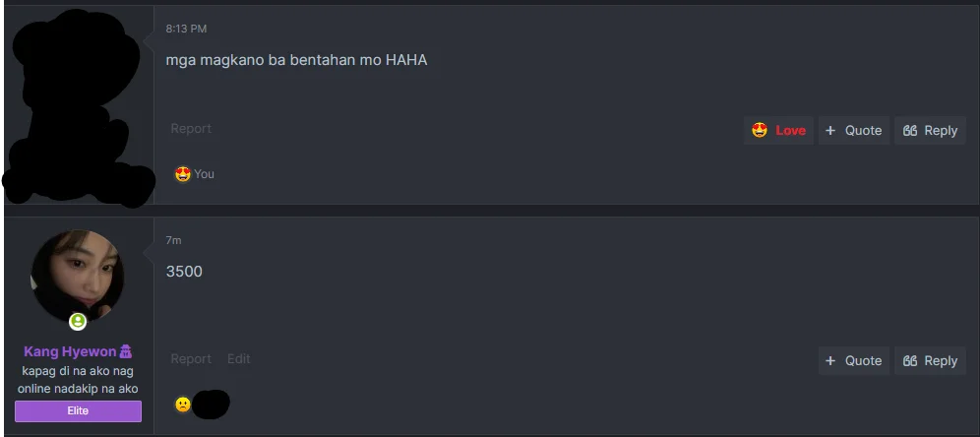980x437 pixels.
Task: Click the quotation icon on first Reply
Action: [910, 131]
